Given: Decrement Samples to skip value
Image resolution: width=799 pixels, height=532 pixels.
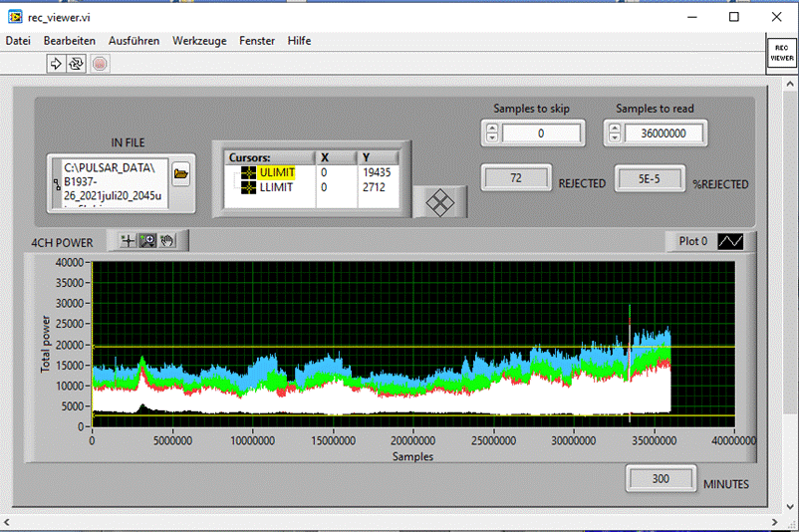Looking at the screenshot, I should tap(492, 137).
